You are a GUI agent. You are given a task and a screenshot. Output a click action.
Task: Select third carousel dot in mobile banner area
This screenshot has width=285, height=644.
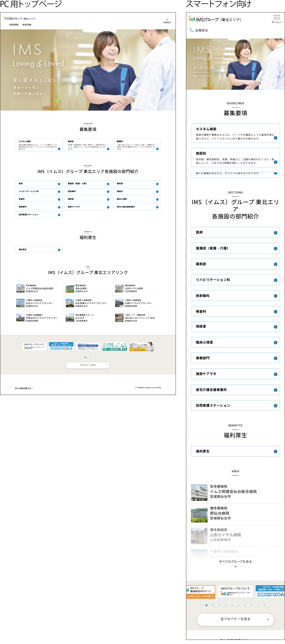click(219, 605)
